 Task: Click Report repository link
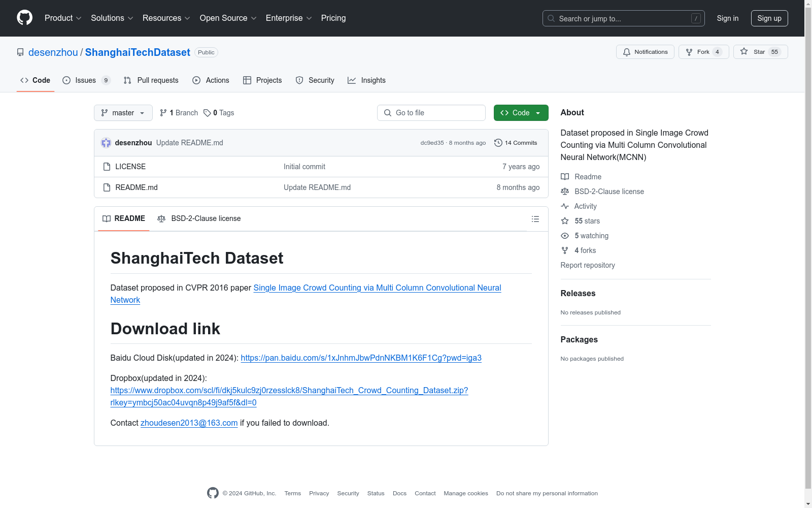(x=588, y=265)
